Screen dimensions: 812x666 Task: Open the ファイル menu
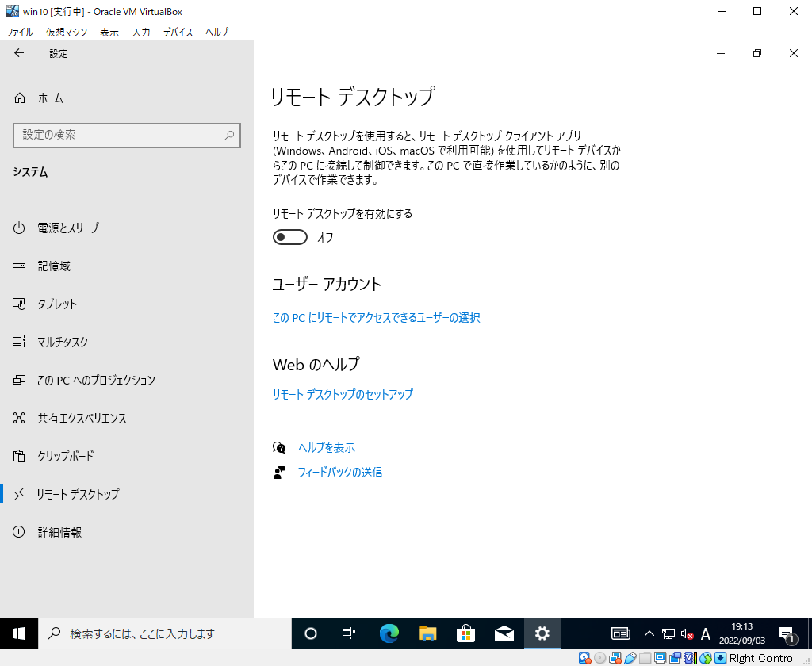click(19, 33)
